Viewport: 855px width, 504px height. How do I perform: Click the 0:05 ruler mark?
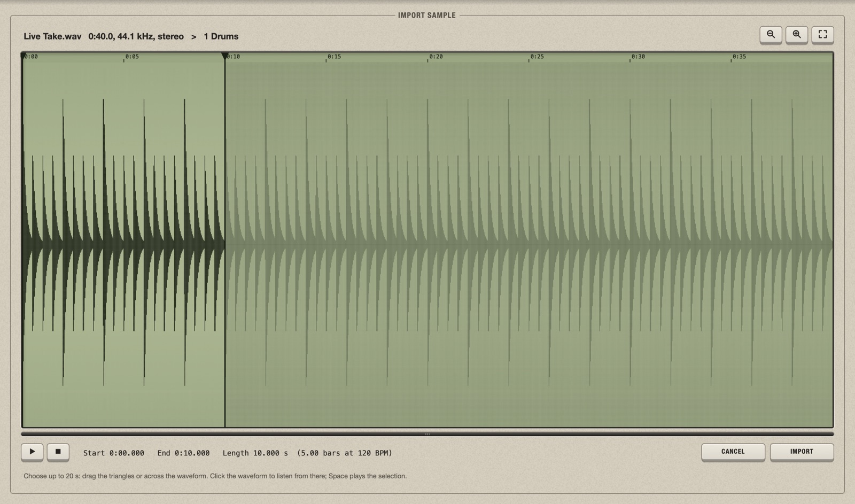(131, 57)
